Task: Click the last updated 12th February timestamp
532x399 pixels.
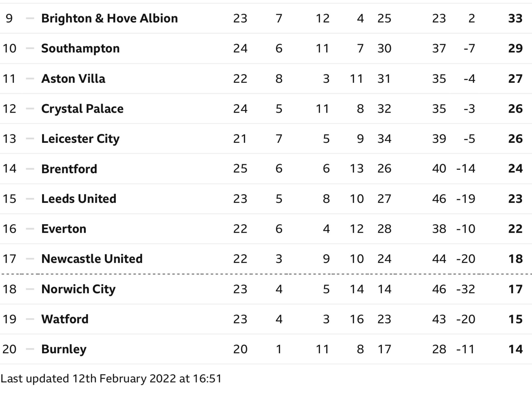Action: (x=111, y=379)
